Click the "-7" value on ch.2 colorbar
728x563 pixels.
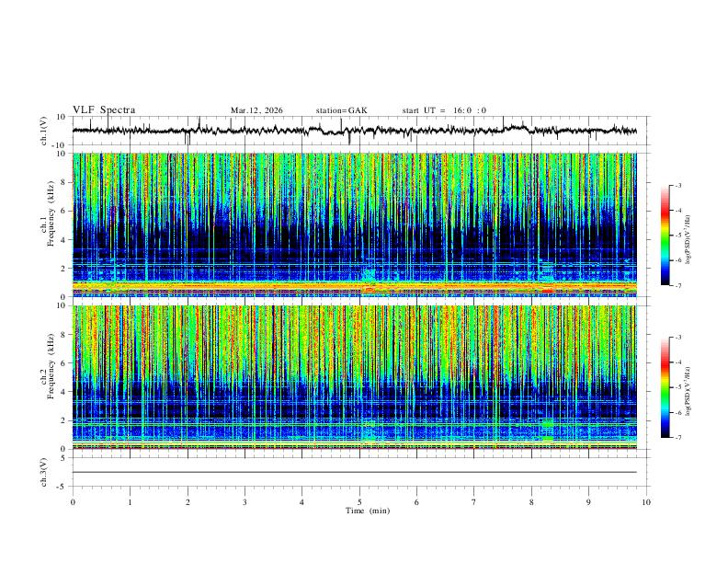click(678, 438)
